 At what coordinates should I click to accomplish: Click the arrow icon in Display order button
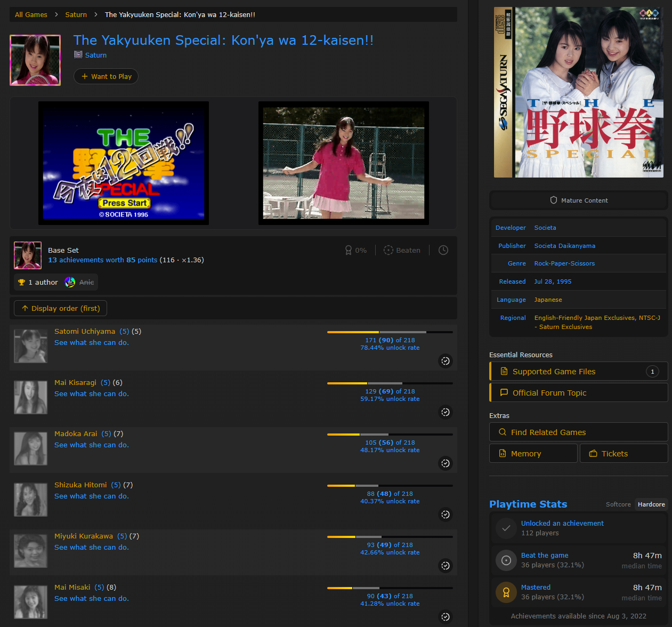[25, 308]
